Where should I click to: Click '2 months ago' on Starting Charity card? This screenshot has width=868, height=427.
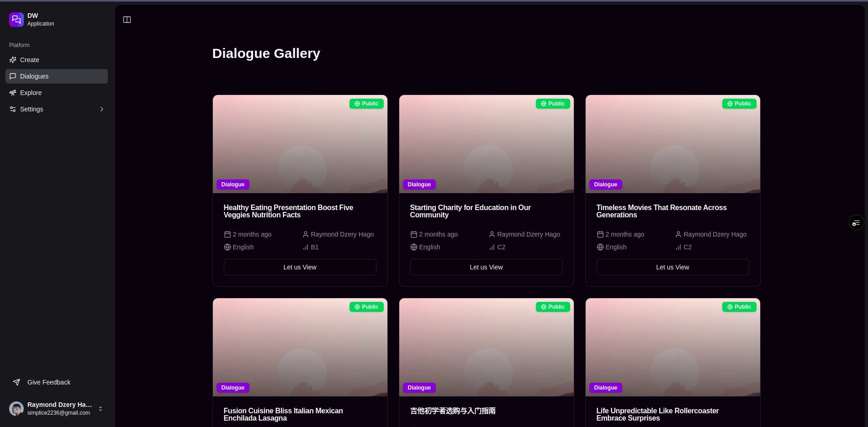439,234
